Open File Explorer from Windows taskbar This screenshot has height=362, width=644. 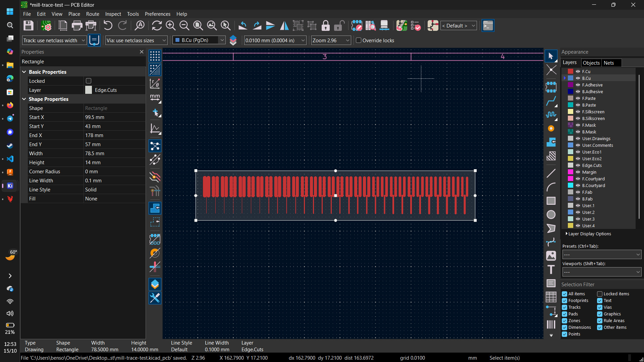10,65
